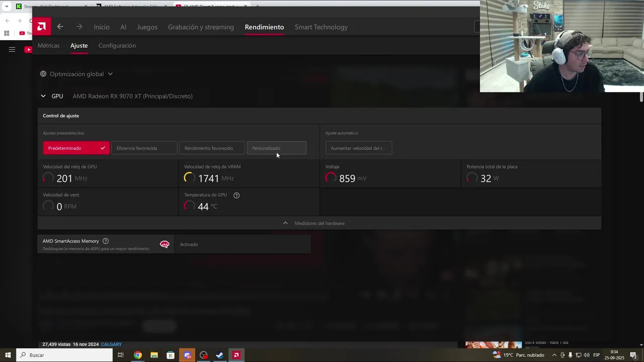Click the page vertical scrollbar
This screenshot has height=362, width=644.
coord(641,98)
